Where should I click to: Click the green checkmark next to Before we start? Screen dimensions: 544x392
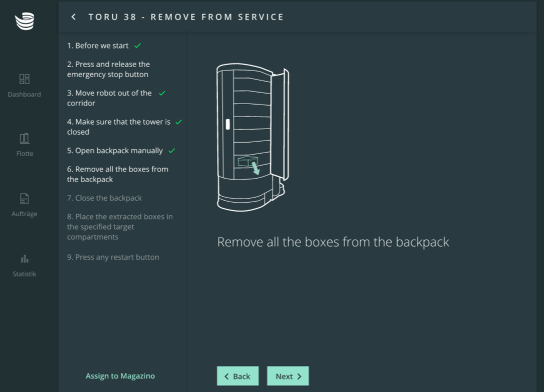(138, 46)
